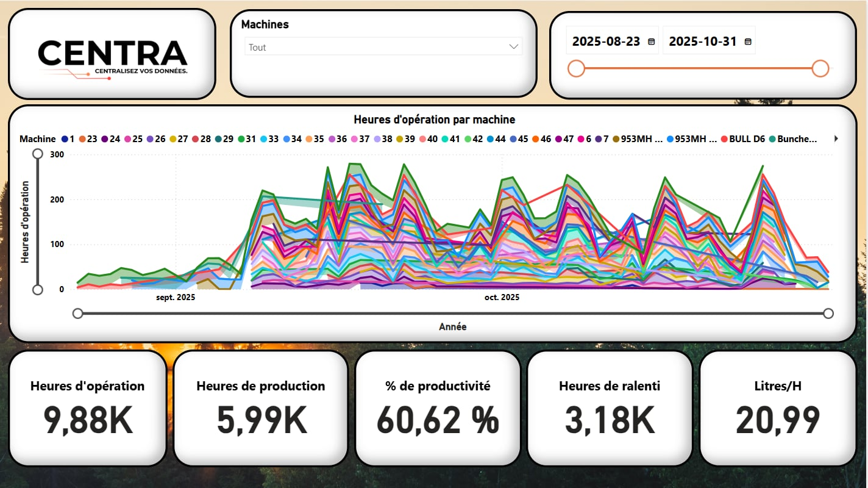This screenshot has width=868, height=488.
Task: Select machine 37 in the legend
Action: point(360,138)
